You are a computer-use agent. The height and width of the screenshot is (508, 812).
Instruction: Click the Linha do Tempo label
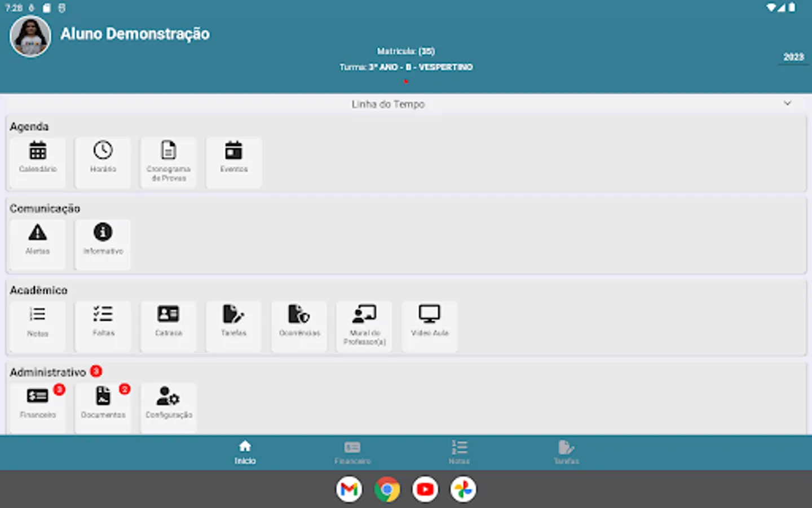[388, 104]
